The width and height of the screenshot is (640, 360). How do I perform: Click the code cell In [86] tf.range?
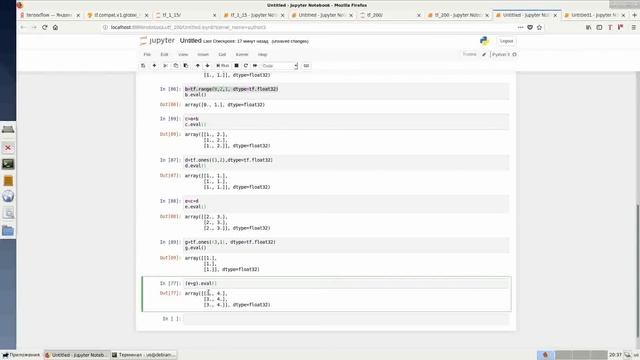(x=346, y=92)
